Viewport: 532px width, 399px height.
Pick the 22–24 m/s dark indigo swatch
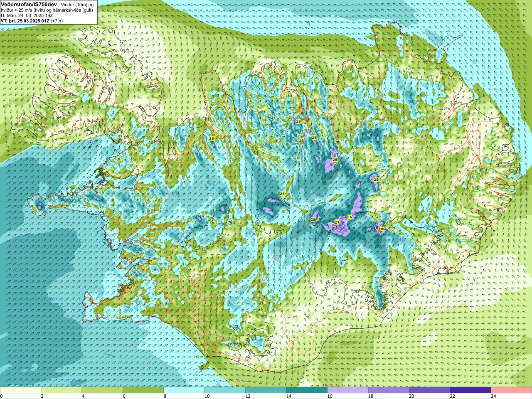(x=470, y=390)
